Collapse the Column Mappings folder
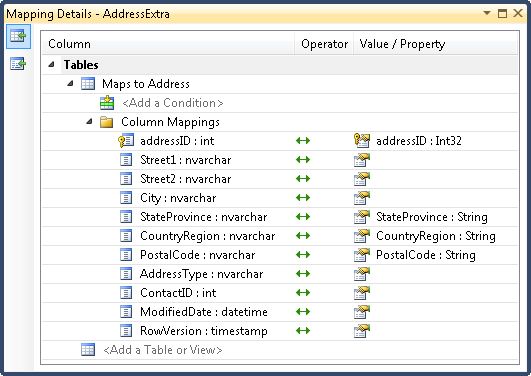The image size is (531, 376). click(x=89, y=121)
